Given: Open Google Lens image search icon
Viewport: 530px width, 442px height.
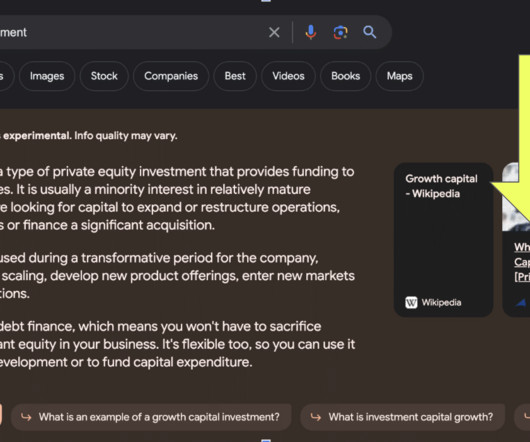Looking at the screenshot, I should 340,32.
